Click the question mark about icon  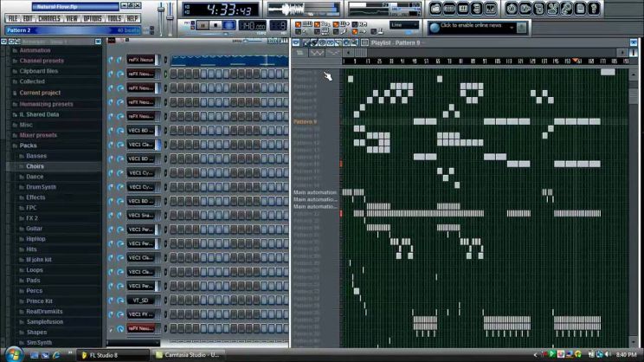coord(594,8)
